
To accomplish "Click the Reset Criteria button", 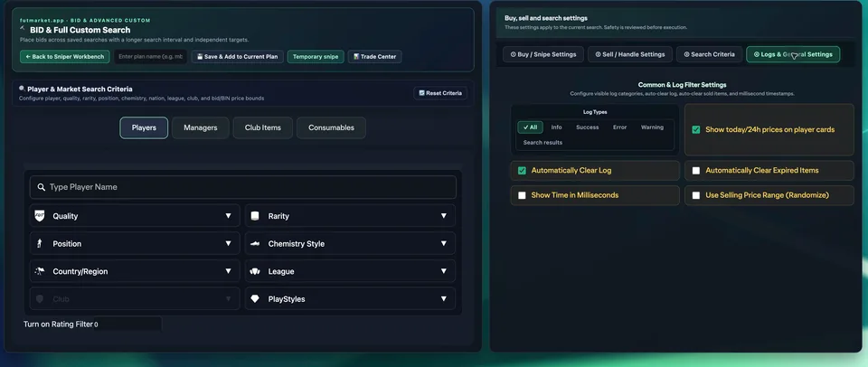I will 440,93.
